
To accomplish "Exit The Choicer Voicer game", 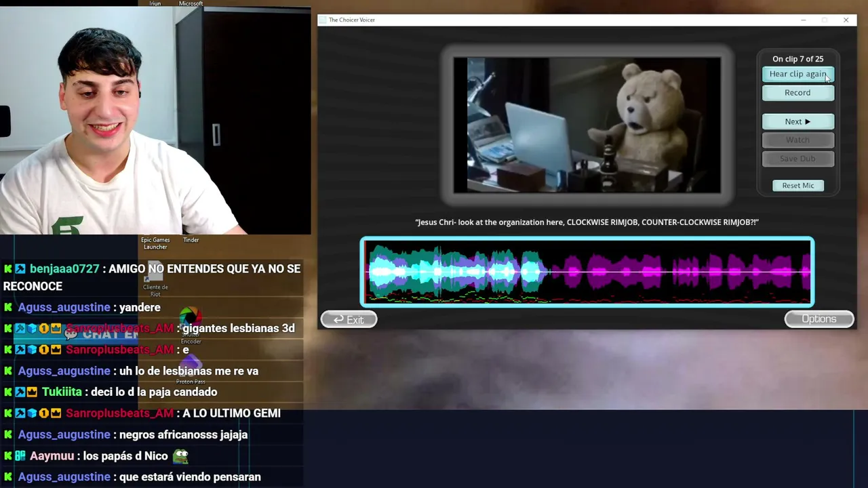I will click(349, 320).
